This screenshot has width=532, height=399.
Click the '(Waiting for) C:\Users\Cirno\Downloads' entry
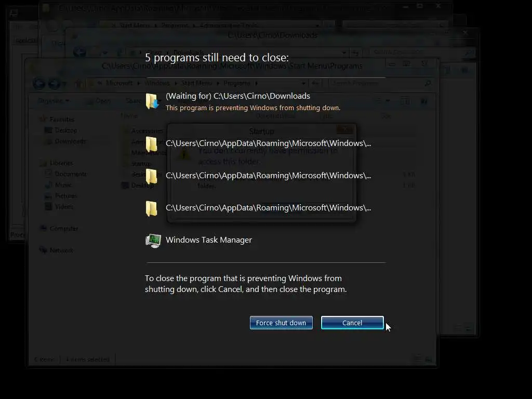click(237, 96)
